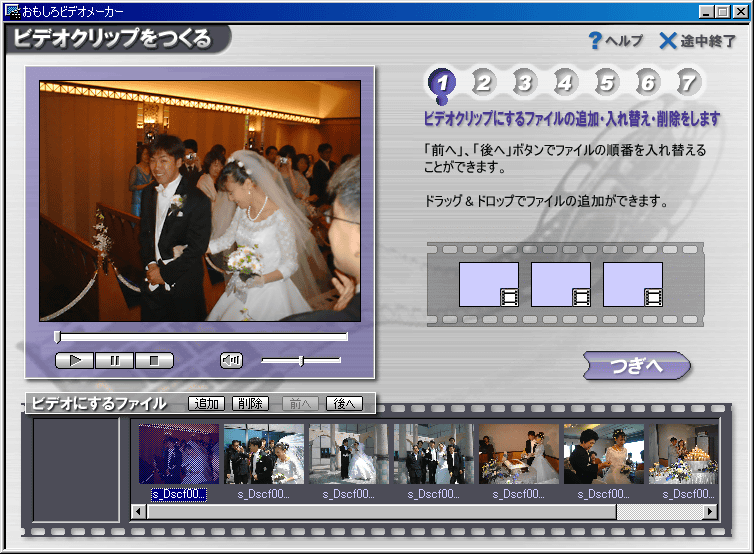Click the つぎへ next button

tap(636, 366)
